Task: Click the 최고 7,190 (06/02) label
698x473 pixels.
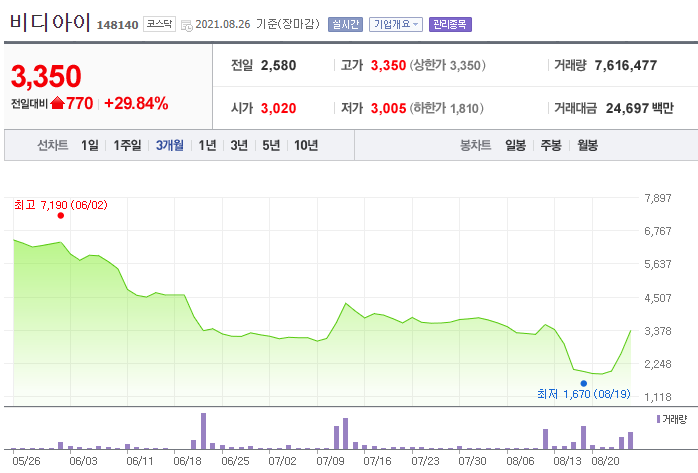Action: point(61,205)
